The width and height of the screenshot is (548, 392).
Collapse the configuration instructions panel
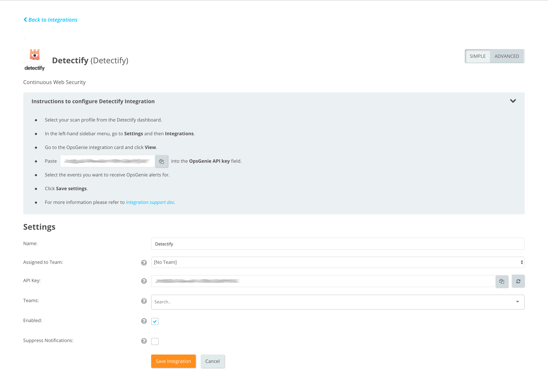pos(513,101)
